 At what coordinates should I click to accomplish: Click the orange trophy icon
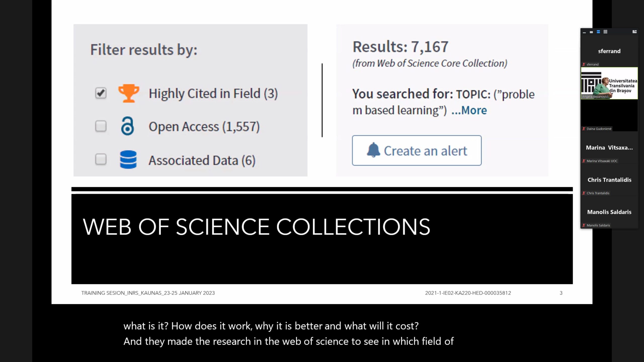pyautogui.click(x=129, y=93)
